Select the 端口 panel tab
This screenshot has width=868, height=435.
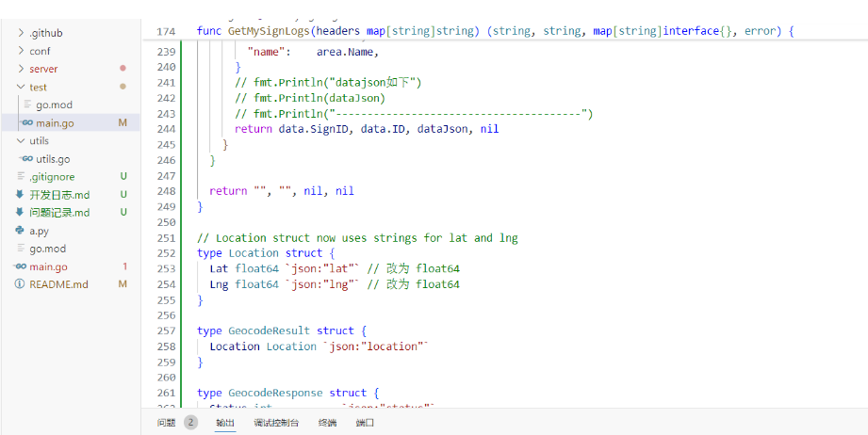(365, 423)
